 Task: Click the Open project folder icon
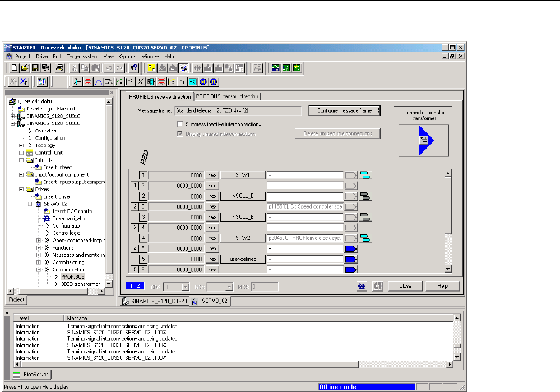point(25,68)
